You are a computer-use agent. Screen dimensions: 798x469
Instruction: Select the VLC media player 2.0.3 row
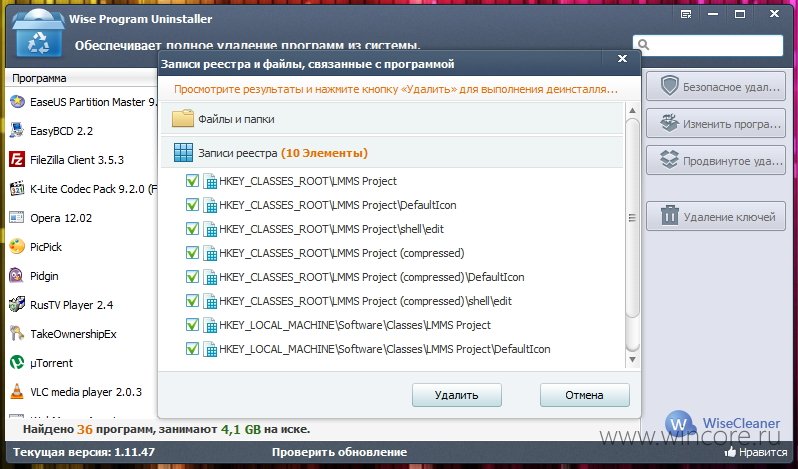coord(81,392)
